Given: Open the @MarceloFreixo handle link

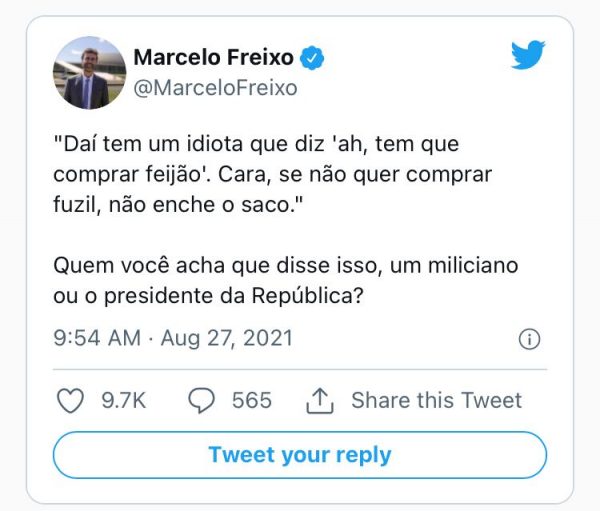Looking at the screenshot, I should click(215, 88).
